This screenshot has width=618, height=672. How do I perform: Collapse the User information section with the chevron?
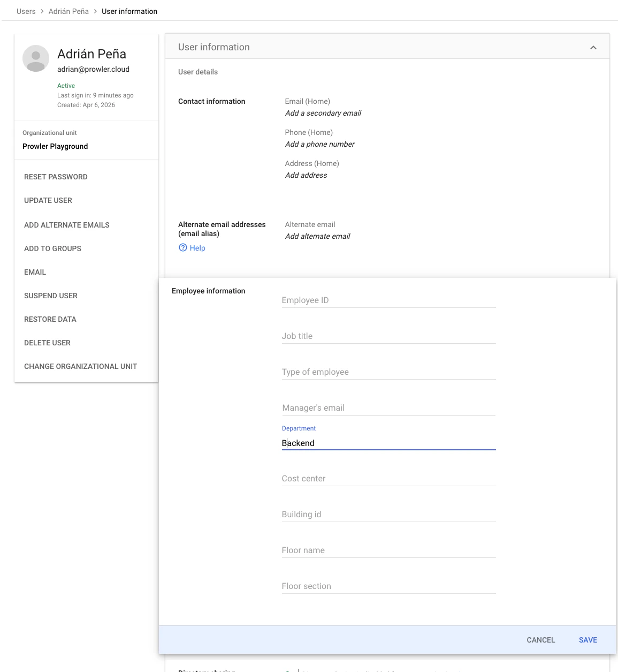[x=593, y=47]
